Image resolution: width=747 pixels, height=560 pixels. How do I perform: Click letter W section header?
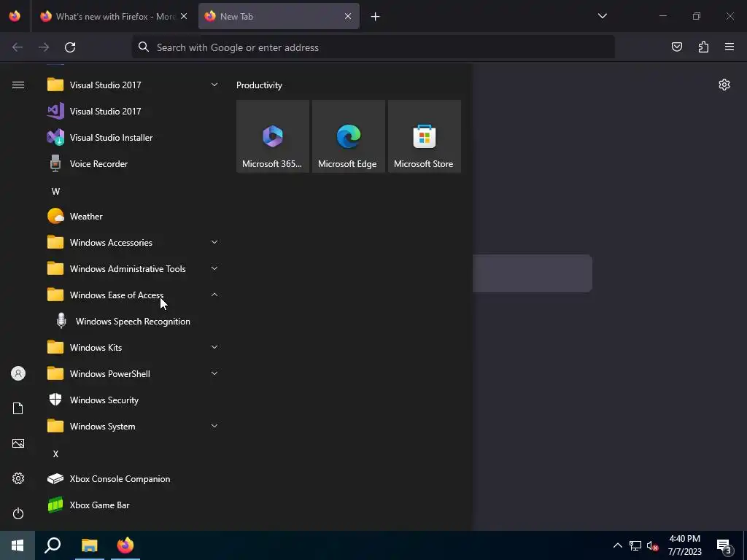click(x=55, y=192)
